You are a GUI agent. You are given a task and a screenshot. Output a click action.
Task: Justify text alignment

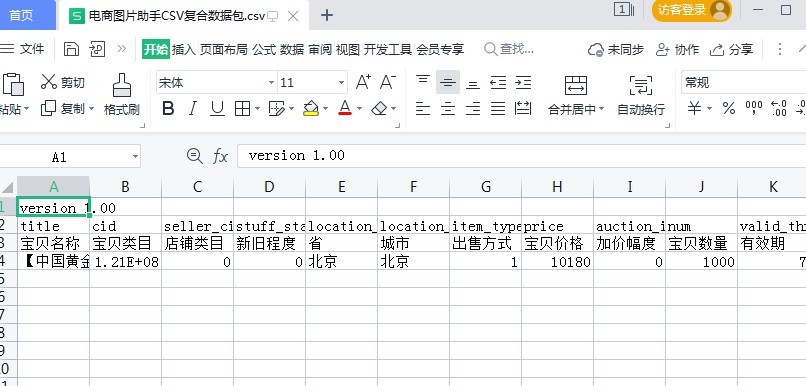click(498, 108)
